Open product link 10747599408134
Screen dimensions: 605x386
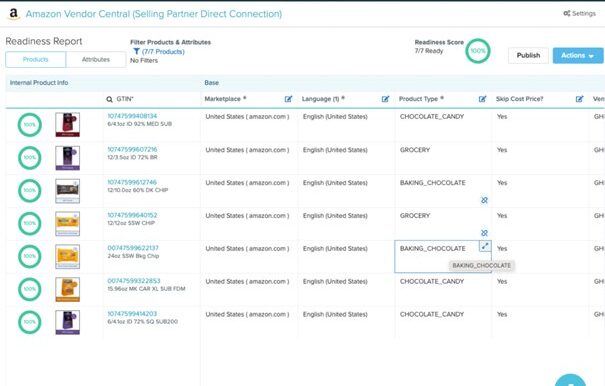click(132, 116)
